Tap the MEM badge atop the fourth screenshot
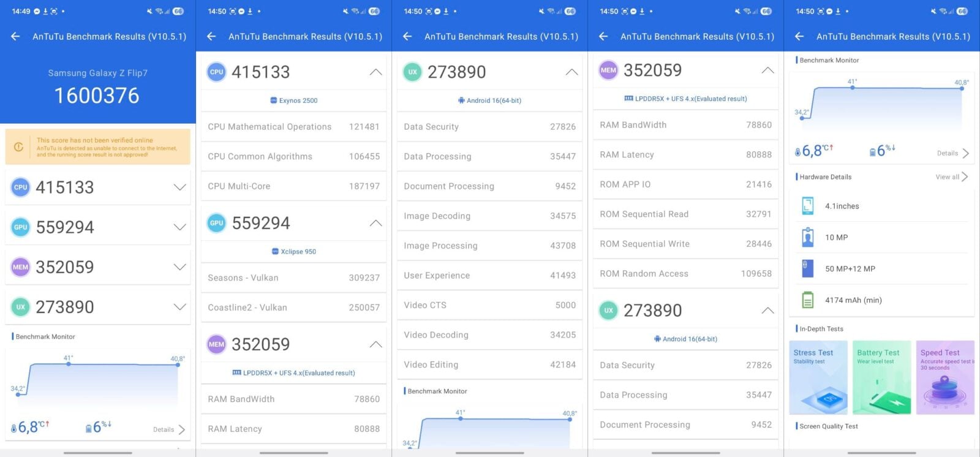The height and width of the screenshot is (457, 980). pos(609,70)
